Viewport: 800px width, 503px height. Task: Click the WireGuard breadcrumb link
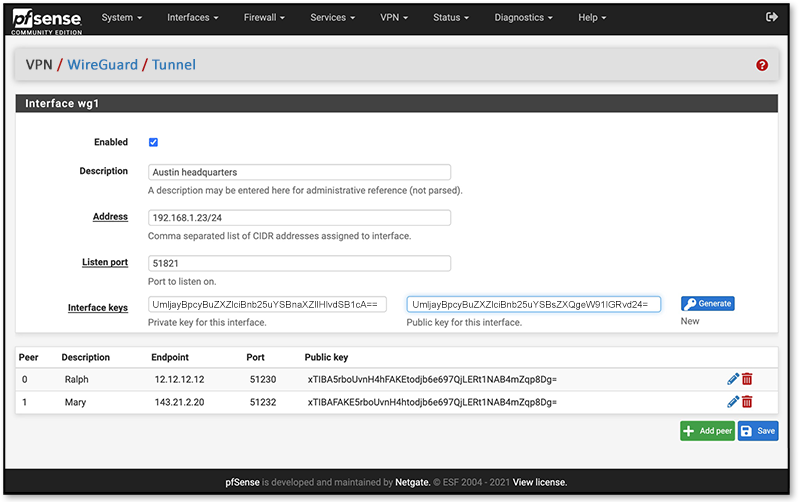pyautogui.click(x=104, y=65)
